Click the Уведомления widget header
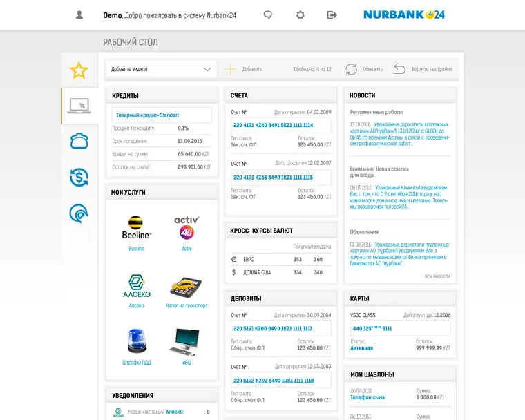 tap(162, 396)
